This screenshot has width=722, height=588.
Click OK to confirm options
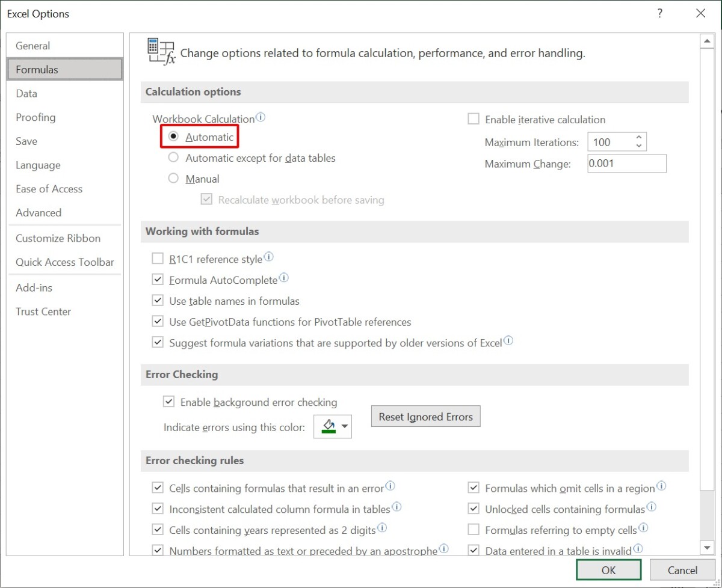[608, 570]
